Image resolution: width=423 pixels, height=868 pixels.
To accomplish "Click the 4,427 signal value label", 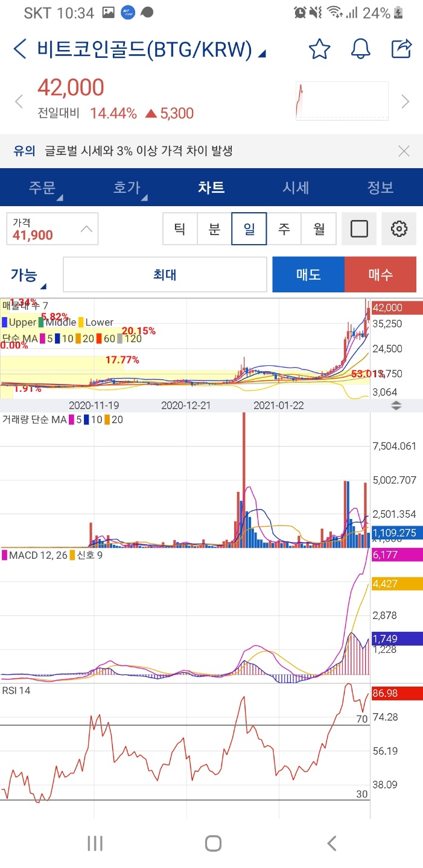I will coord(397,583).
